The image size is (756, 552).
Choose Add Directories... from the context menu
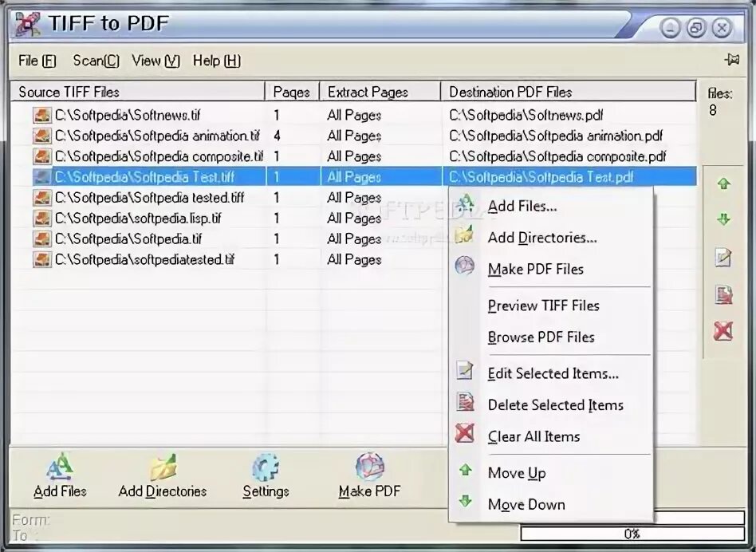tap(550, 238)
